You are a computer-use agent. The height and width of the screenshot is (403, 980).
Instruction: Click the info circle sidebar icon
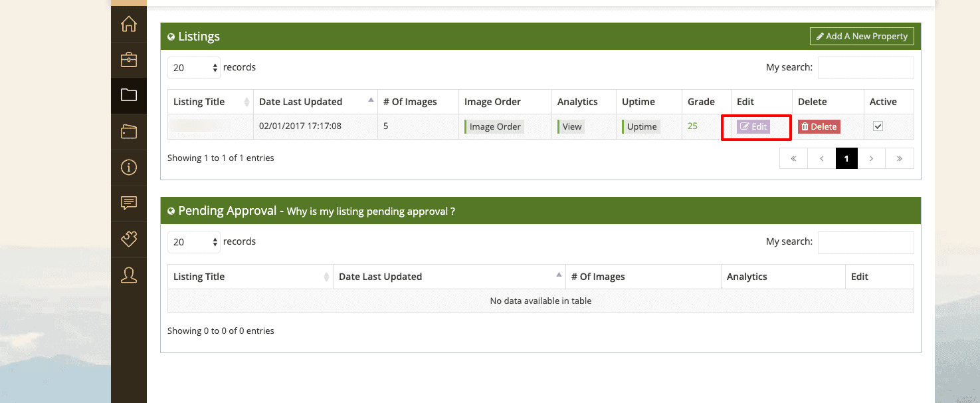point(129,168)
